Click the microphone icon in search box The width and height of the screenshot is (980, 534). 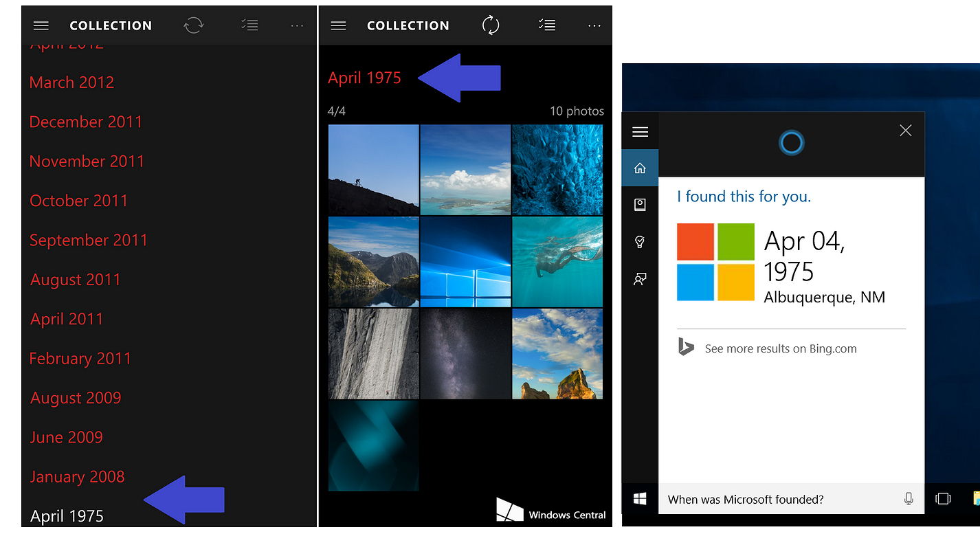coord(909,499)
